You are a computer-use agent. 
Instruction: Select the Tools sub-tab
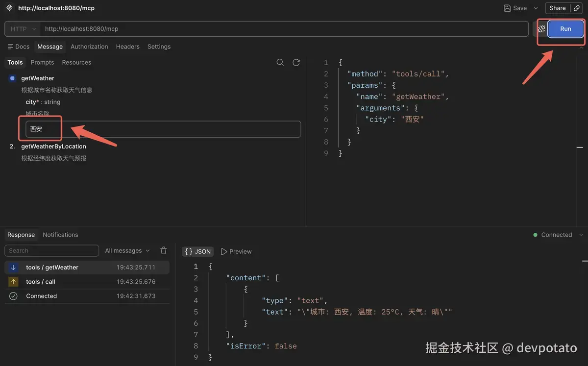(15, 62)
